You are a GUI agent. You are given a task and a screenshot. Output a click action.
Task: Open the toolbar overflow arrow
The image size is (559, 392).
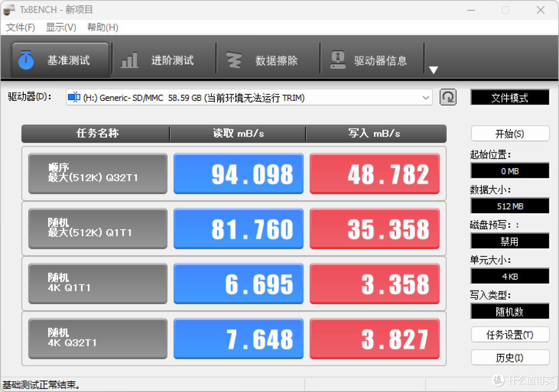click(x=433, y=70)
